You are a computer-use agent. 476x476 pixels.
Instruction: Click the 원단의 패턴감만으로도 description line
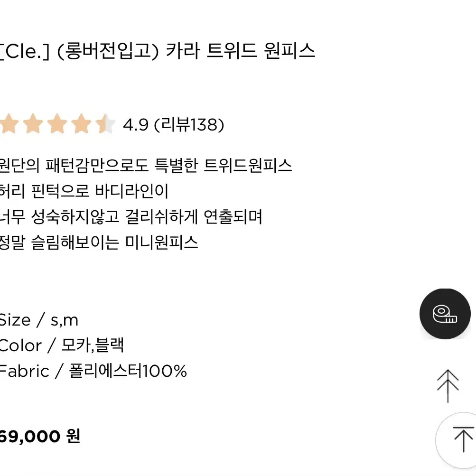click(x=146, y=166)
